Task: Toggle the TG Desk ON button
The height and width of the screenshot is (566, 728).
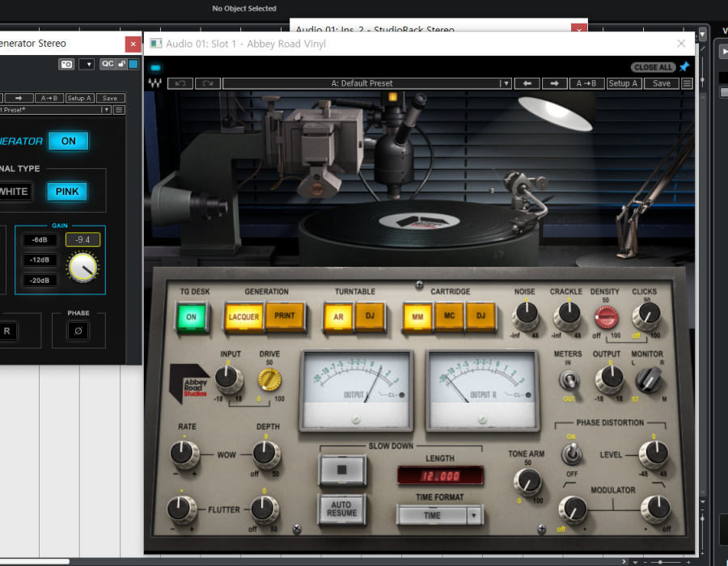Action: 191,317
